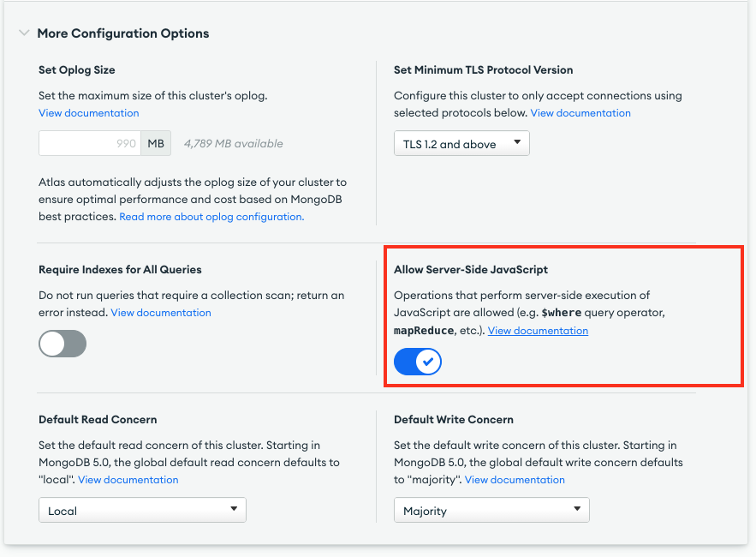Click the MB unit label beside oplog field
The height and width of the screenshot is (557, 756).
156,143
